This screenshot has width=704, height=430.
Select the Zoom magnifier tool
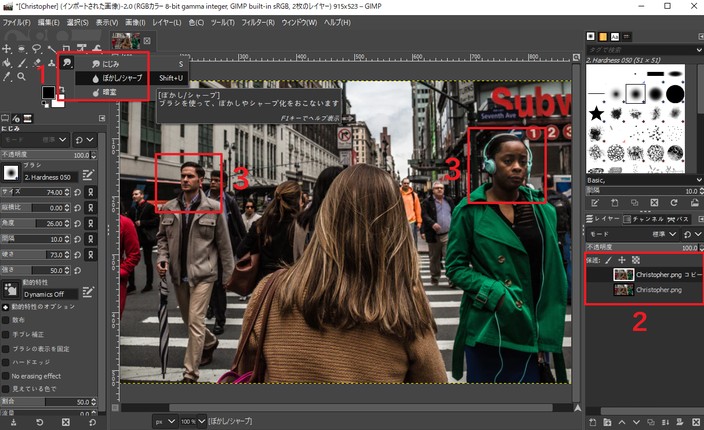click(22, 77)
